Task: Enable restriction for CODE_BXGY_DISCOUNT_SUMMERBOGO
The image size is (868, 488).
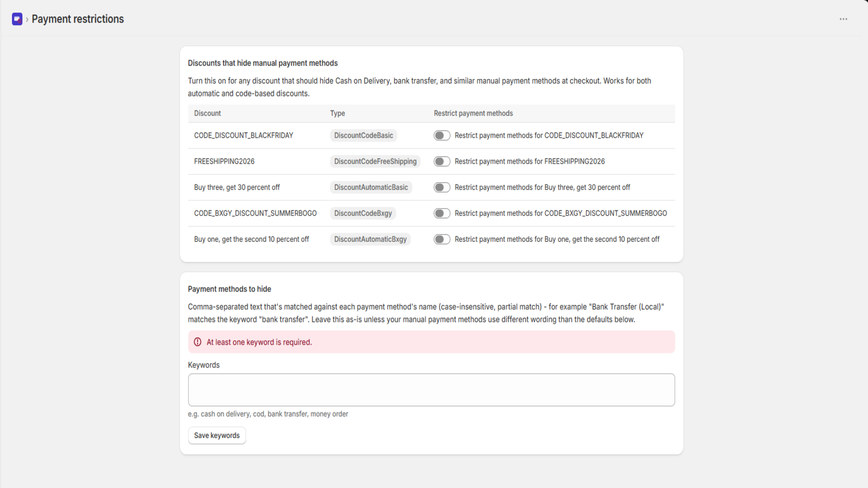Action: pos(442,214)
